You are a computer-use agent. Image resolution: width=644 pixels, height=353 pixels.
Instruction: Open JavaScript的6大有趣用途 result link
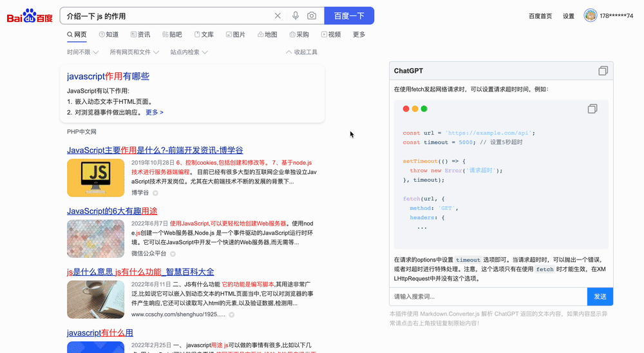[112, 211]
